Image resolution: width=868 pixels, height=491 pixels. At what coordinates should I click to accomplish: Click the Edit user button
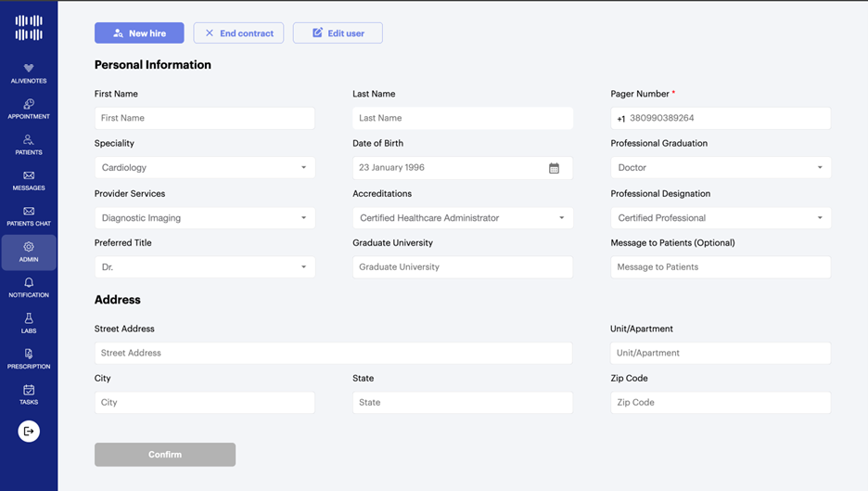[338, 33]
